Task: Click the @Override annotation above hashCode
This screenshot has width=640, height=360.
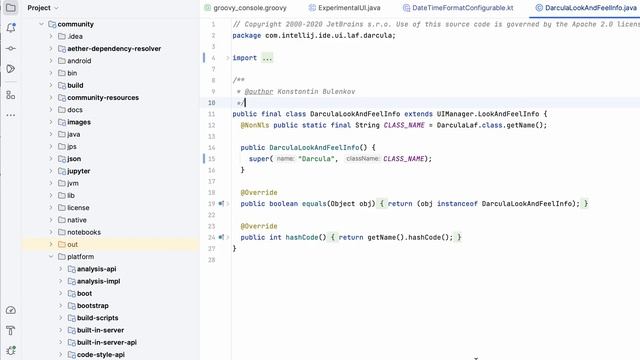Action: pyautogui.click(x=259, y=226)
